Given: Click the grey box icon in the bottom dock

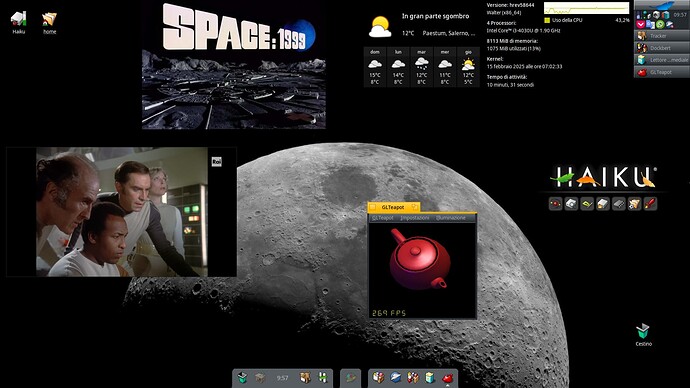Looking at the screenshot, I should pyautogui.click(x=260, y=378).
